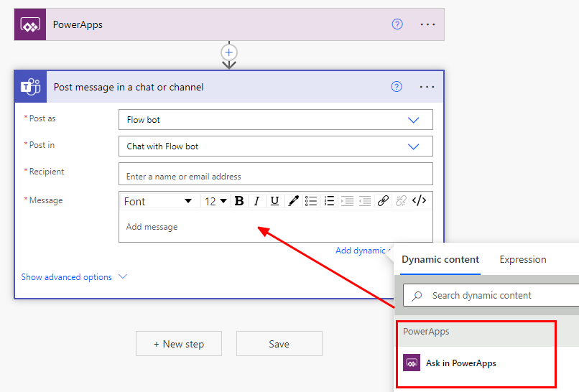
Task: Click the Add dynamic content link
Action: pos(363,251)
